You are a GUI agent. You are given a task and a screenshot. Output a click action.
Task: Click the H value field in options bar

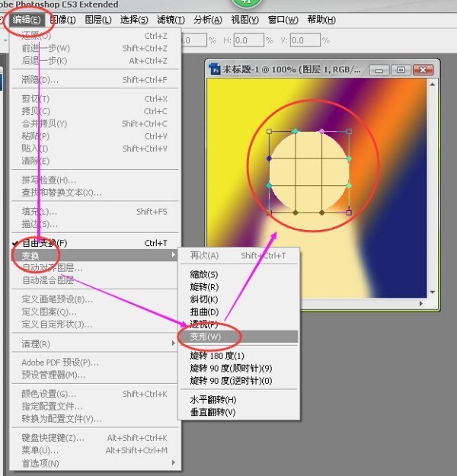click(251, 40)
